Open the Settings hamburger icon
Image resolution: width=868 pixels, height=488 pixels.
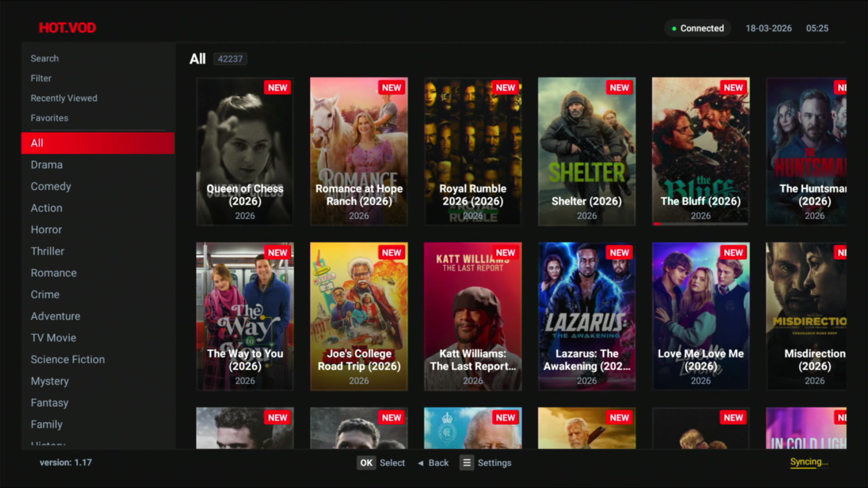point(467,463)
